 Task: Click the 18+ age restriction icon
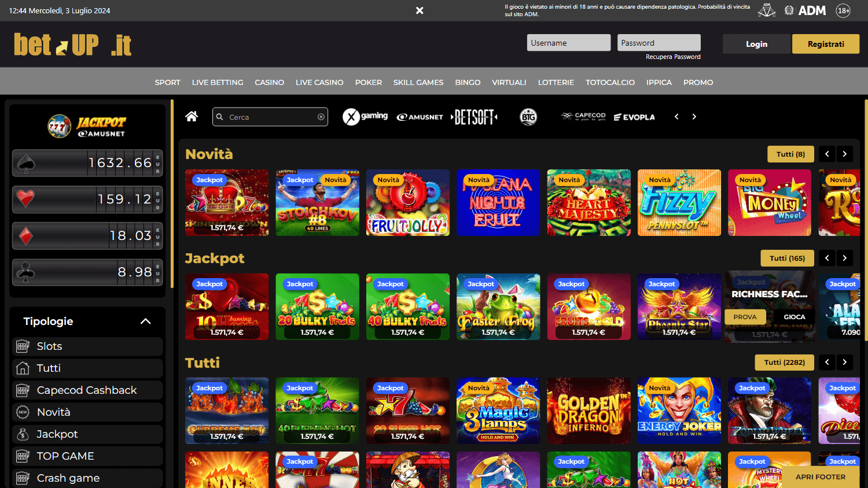(x=844, y=10)
